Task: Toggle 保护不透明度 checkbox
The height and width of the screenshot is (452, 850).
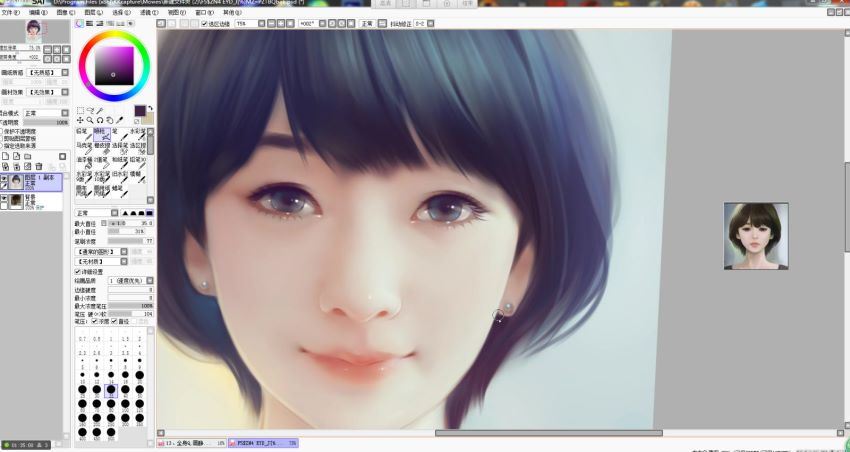Action: 2,132
